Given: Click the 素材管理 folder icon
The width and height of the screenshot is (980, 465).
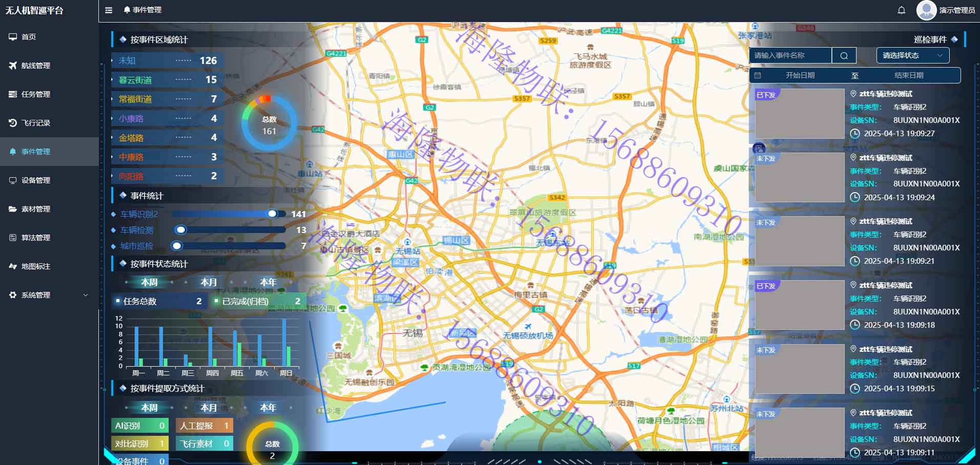Looking at the screenshot, I should click(x=13, y=209).
